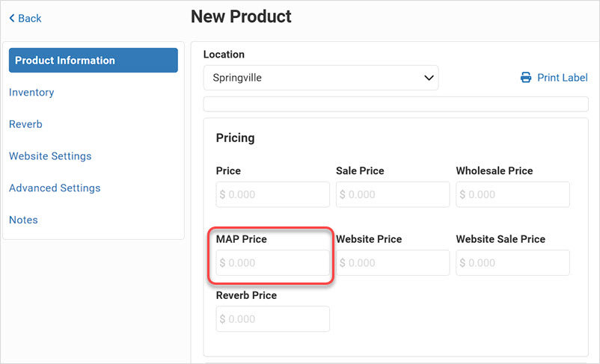Click the Back chevron arrow icon

coord(12,18)
